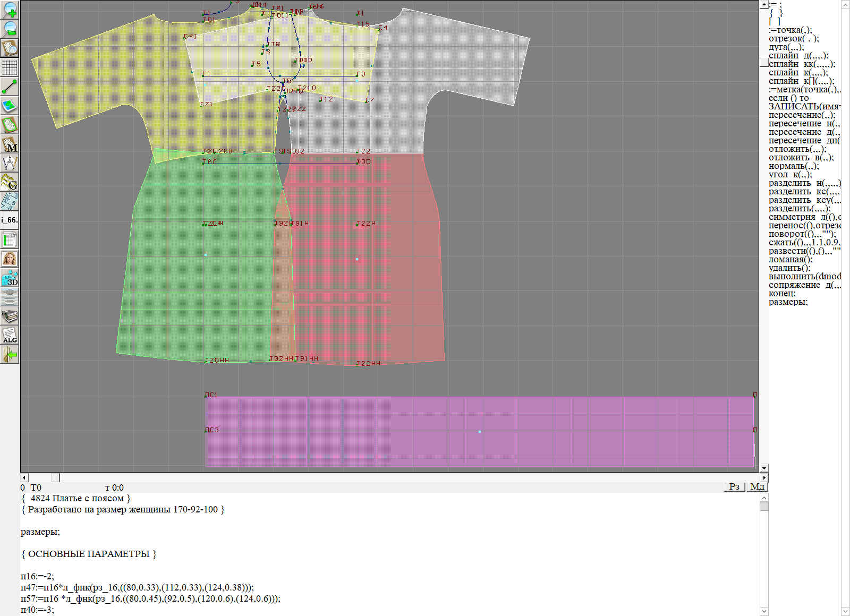
Task: Select 'удалить();' in the command list
Action: click(789, 268)
